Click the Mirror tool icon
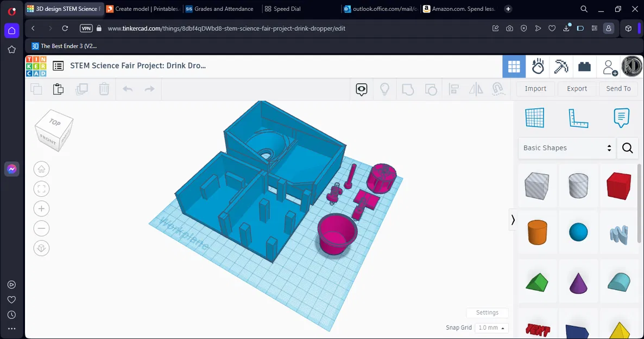 tap(476, 89)
